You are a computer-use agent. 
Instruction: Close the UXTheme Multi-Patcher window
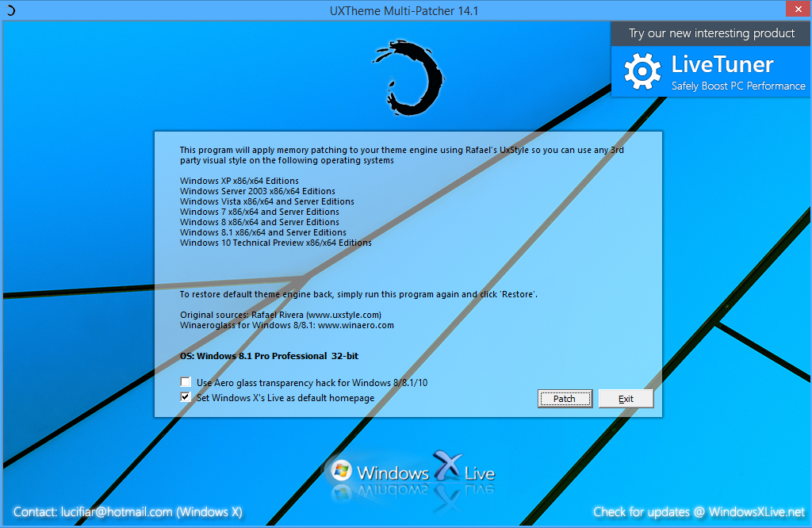(798, 9)
